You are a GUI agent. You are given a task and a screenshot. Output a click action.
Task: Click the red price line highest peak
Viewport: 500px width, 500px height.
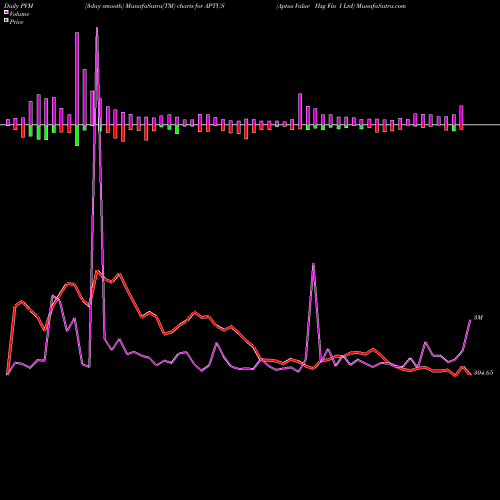click(x=97, y=271)
